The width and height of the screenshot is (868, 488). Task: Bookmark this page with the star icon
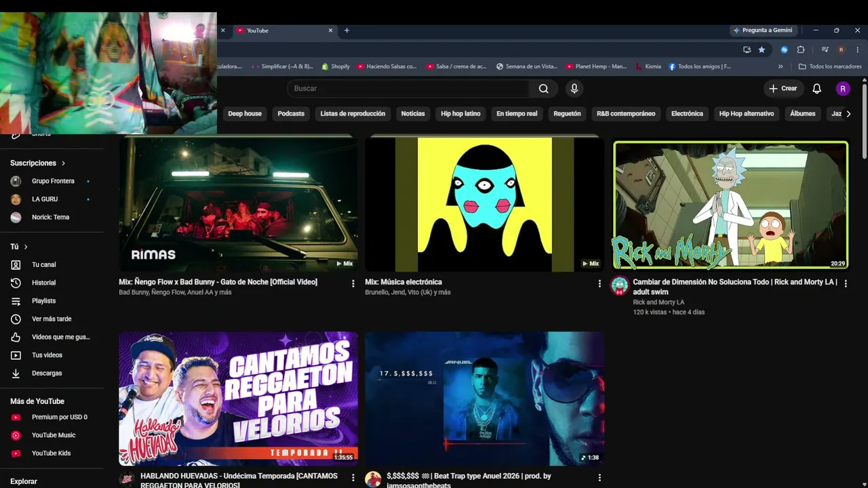coord(762,49)
